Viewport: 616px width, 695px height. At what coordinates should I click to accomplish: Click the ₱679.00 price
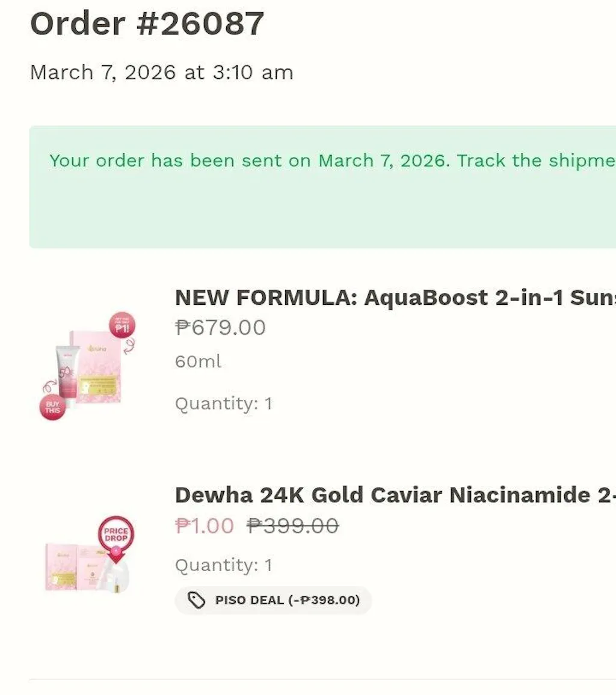point(220,328)
